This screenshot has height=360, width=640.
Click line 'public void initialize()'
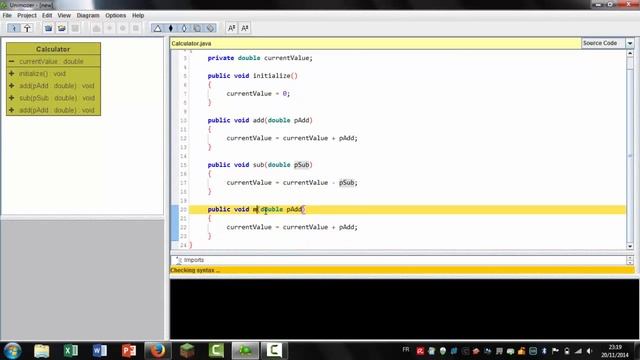click(253, 76)
